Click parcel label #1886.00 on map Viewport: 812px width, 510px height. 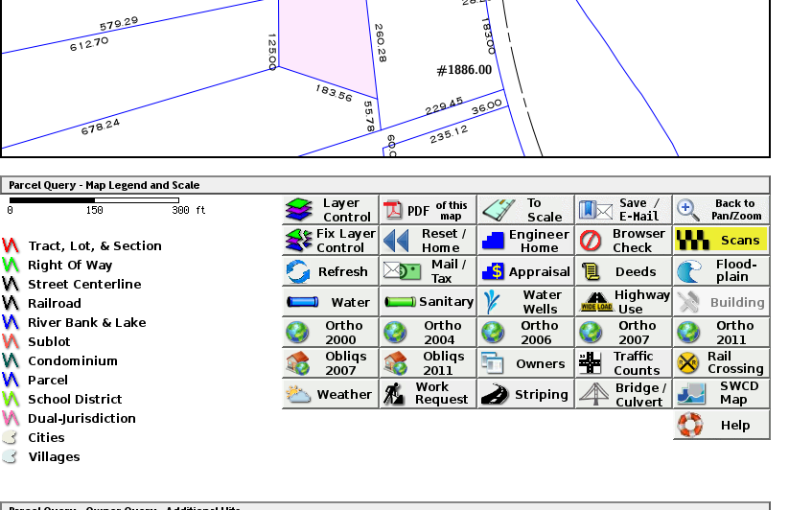coord(464,70)
